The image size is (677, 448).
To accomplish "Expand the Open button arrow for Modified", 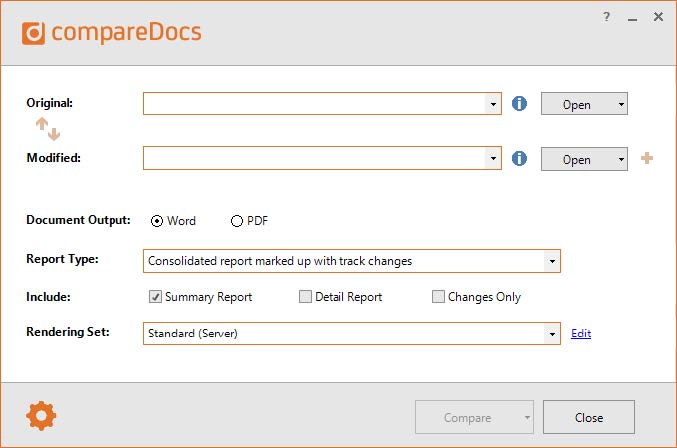I will 621,159.
